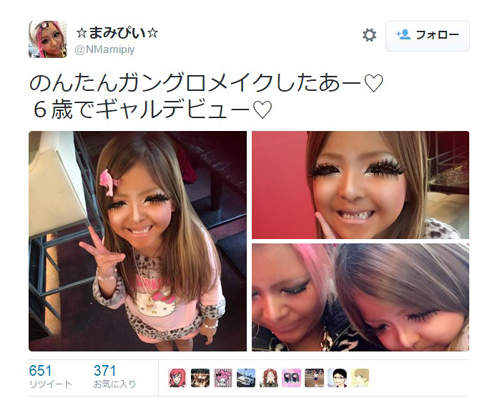This screenshot has height=403, width=500.
Task: Open the pink striped character avatar
Action: (x=223, y=378)
